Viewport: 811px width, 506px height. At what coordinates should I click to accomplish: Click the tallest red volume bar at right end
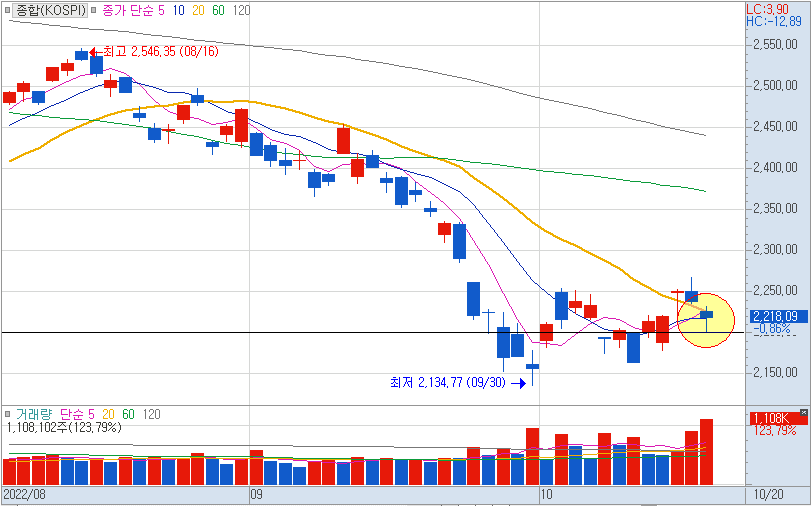pyautogui.click(x=707, y=452)
